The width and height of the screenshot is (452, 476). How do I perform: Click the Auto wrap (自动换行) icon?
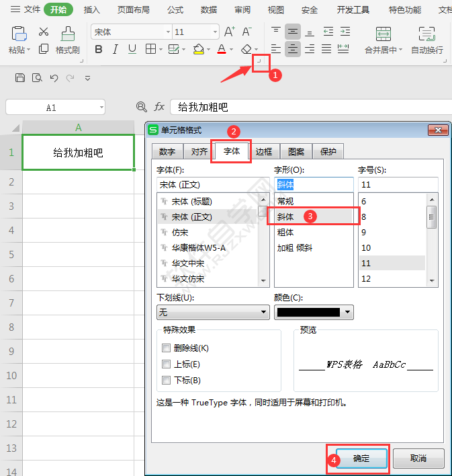427,34
